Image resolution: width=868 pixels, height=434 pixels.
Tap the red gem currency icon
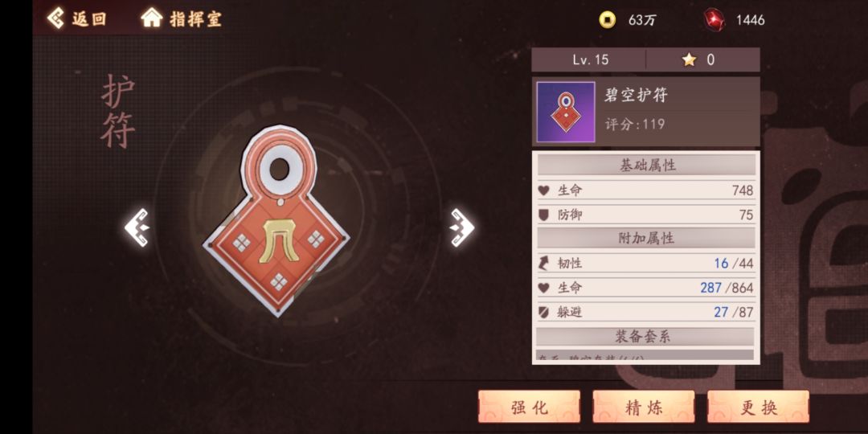pos(714,20)
